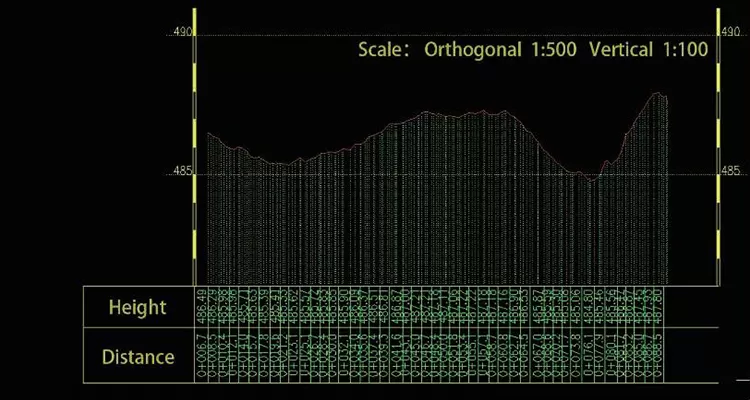
Task: Click the Vertical 1:100 scale text
Action: [x=649, y=50]
